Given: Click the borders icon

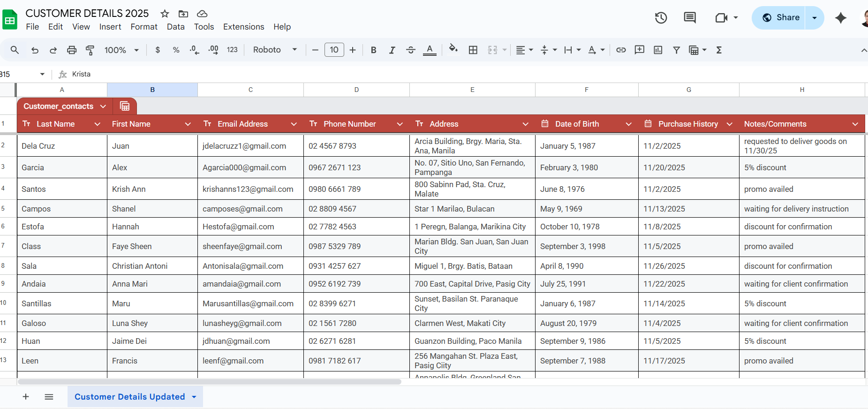Looking at the screenshot, I should point(473,50).
